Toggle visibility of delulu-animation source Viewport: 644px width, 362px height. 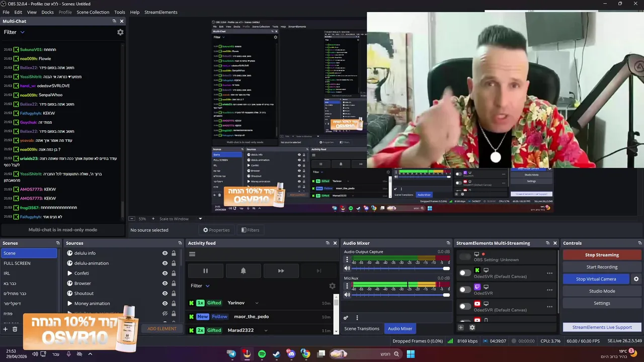(x=165, y=263)
